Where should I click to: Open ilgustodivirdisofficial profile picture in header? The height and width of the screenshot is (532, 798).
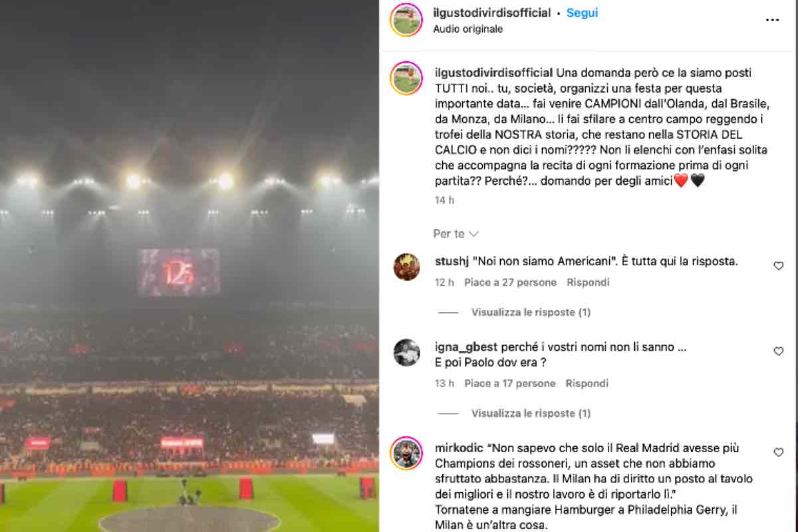tap(406, 20)
